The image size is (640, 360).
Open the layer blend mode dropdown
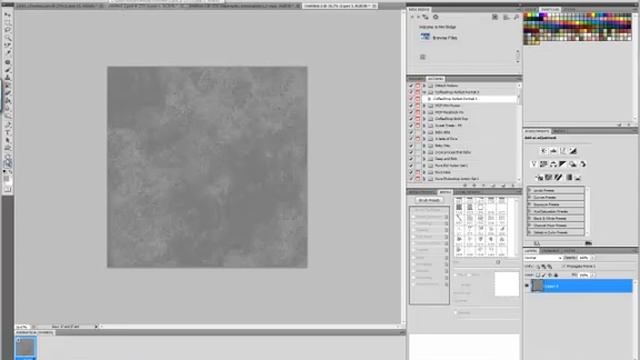pos(543,258)
